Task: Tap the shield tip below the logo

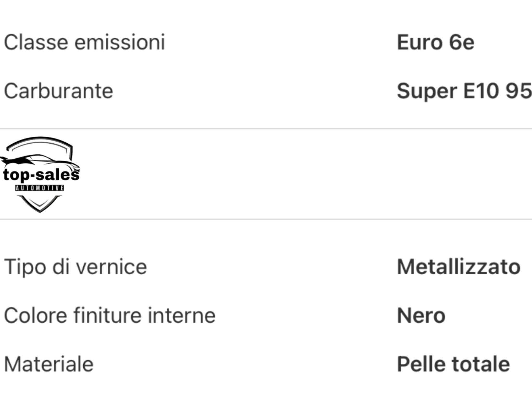Action: click(39, 204)
